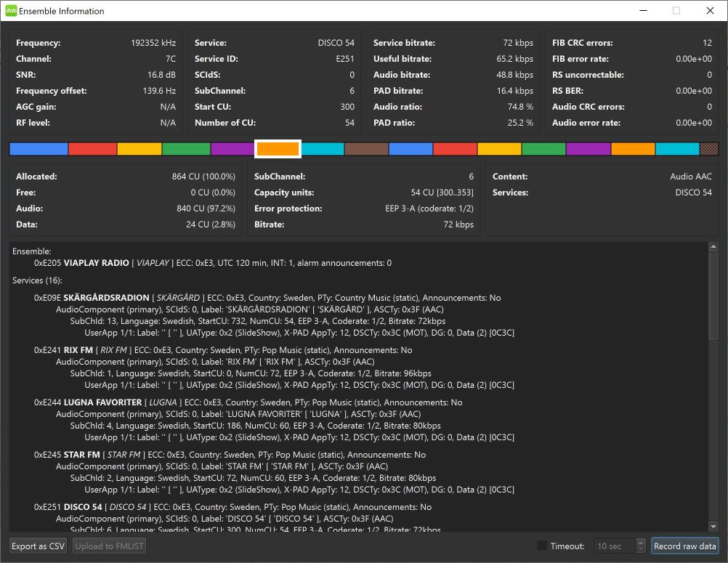Viewport: 728px width, 563px height.
Task: Click the hatched segment at bar's right end
Action: pyautogui.click(x=708, y=149)
